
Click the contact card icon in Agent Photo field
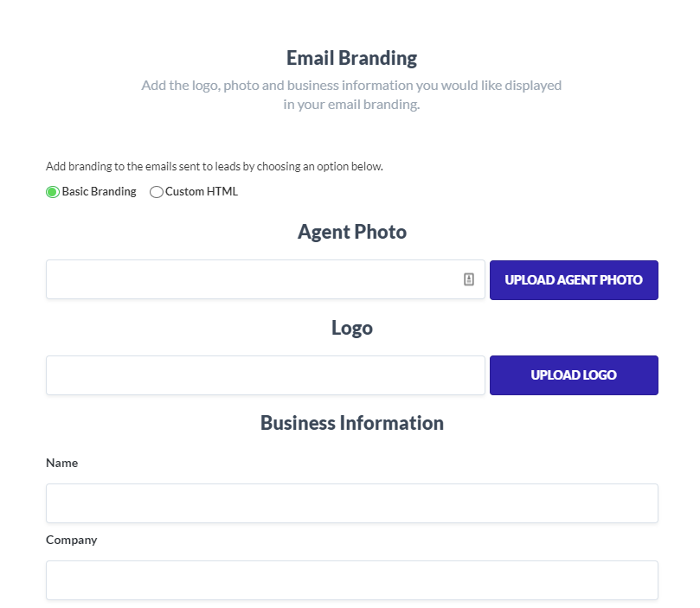[469, 279]
